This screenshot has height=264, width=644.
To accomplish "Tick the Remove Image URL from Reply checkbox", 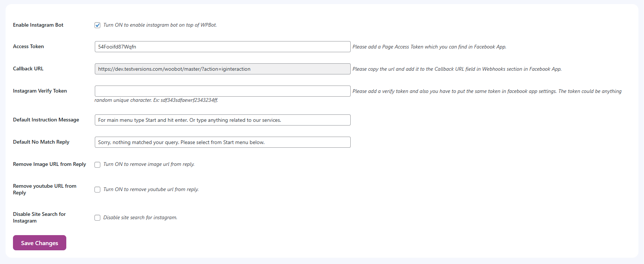I will (97, 165).
